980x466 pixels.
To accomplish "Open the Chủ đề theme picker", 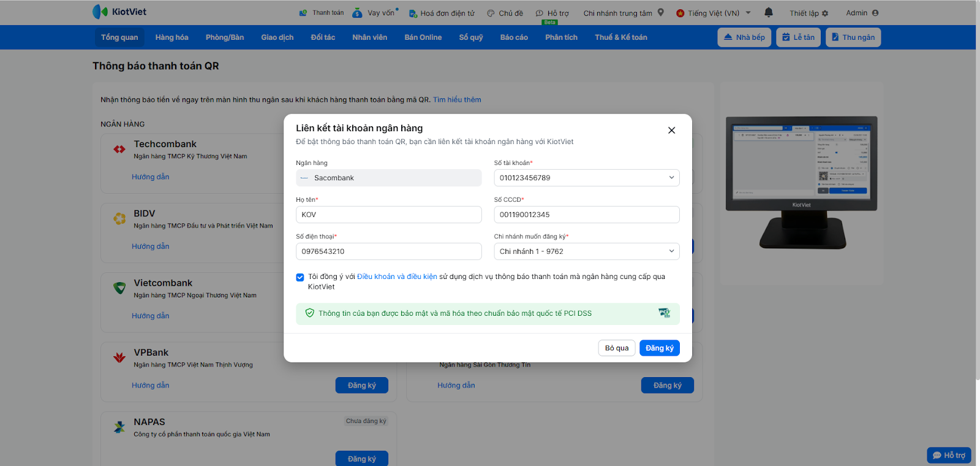I will point(505,13).
